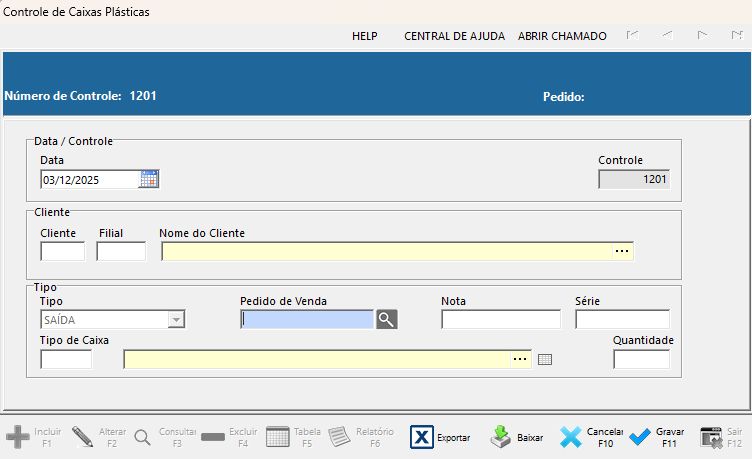This screenshot has height=459, width=752.
Task: Open lookup ellipsis in Tipo de Caixa description
Action: click(520, 359)
